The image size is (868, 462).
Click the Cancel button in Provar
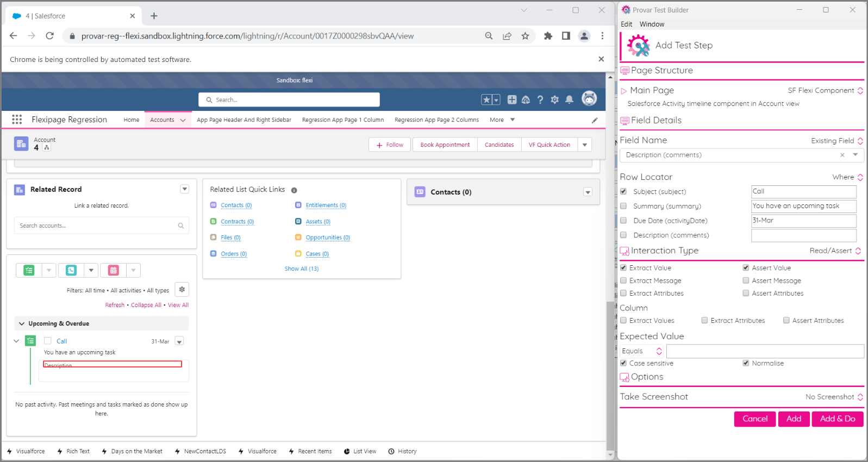[755, 419]
